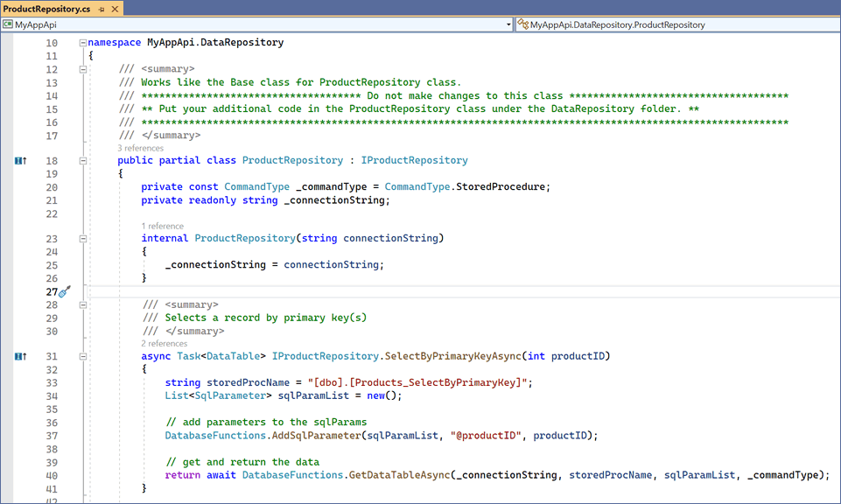Open the '1 reference' CodeLens link
The height and width of the screenshot is (504, 841).
coord(163,227)
